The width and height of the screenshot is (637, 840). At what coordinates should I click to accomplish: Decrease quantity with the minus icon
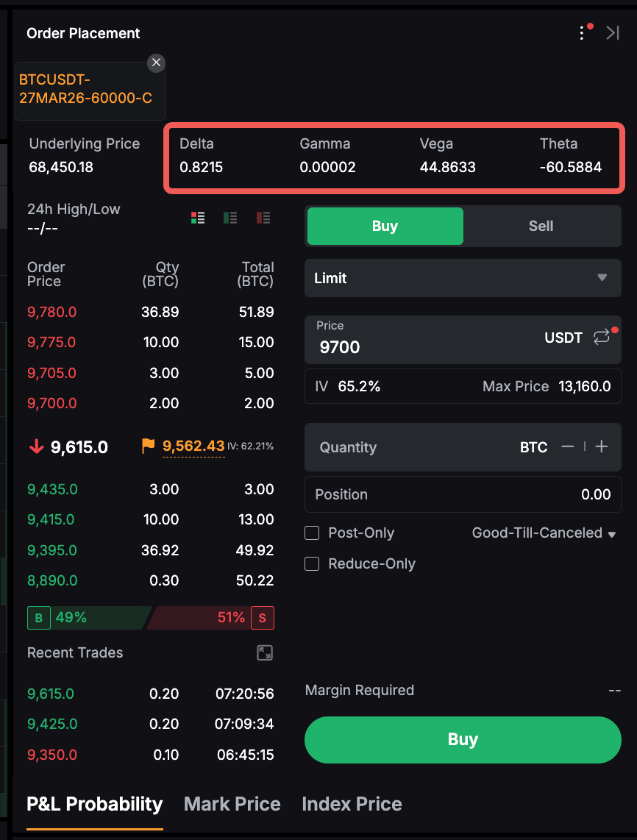pyautogui.click(x=568, y=446)
